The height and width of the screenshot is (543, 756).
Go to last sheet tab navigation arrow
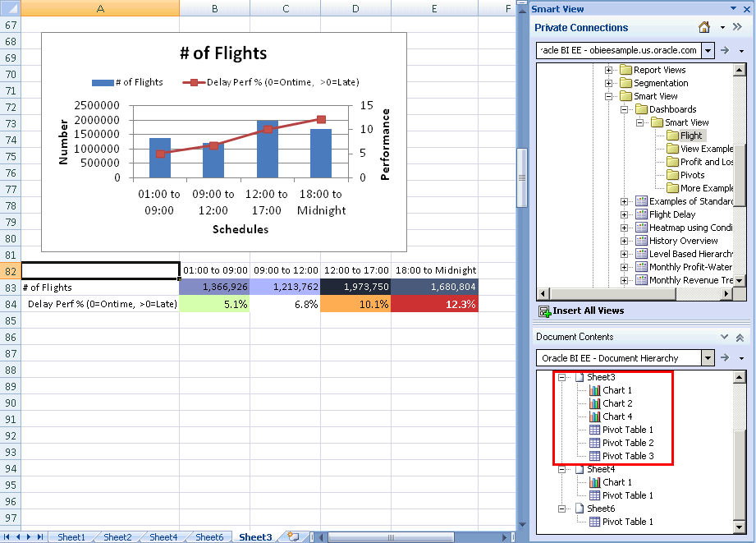40,536
